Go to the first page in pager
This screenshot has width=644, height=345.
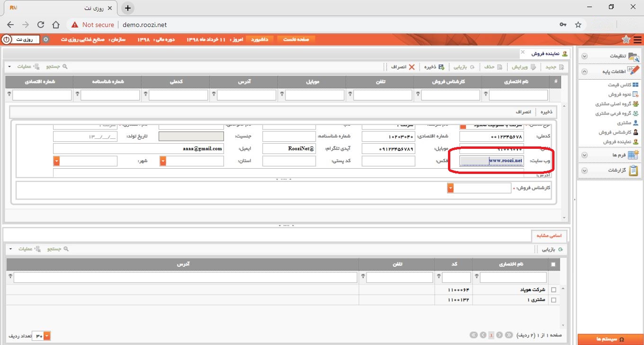click(x=509, y=335)
